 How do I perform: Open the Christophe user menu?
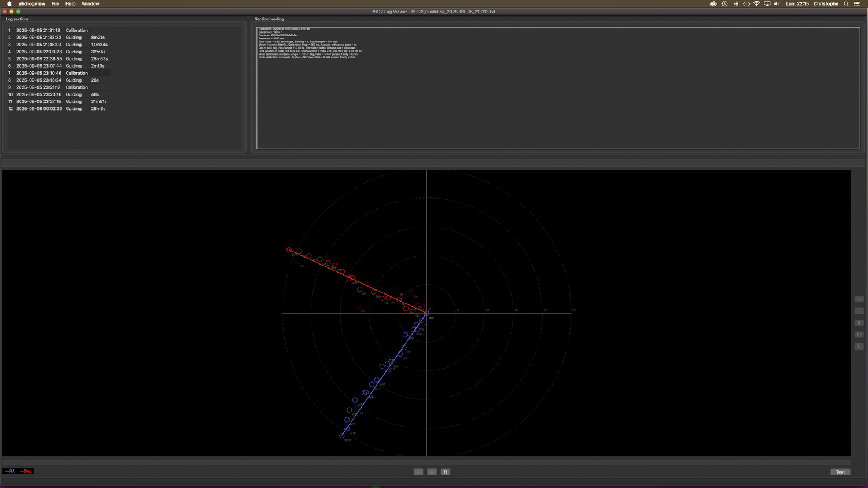click(x=826, y=3)
